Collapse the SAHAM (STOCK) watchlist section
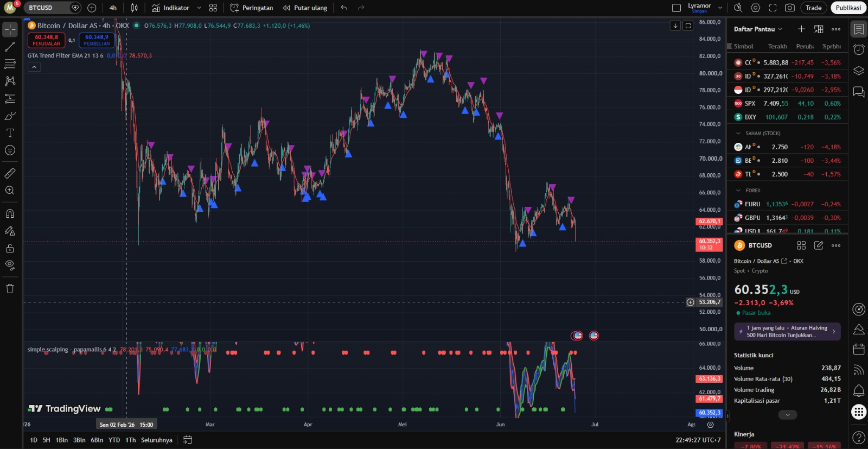This screenshot has width=868, height=449. [738, 134]
